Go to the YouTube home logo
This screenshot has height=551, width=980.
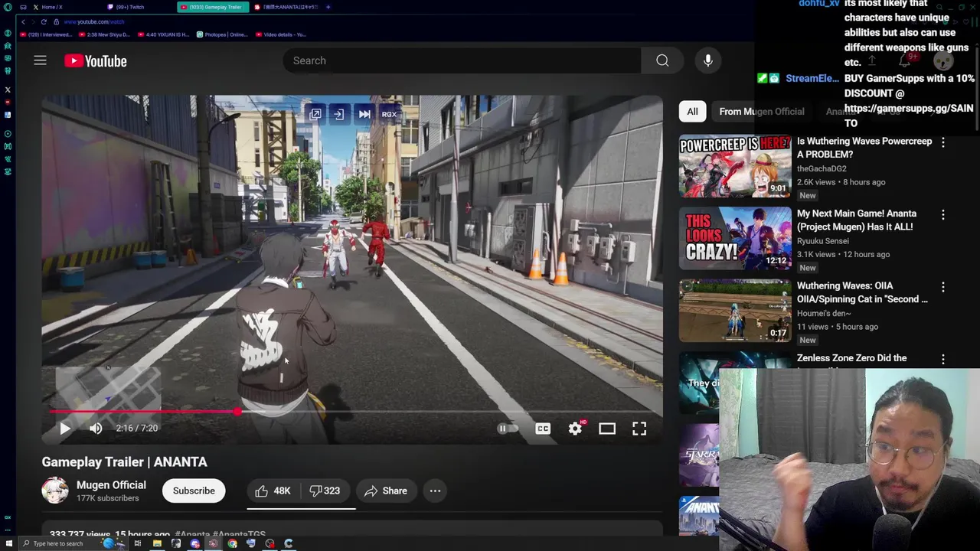[96, 61]
